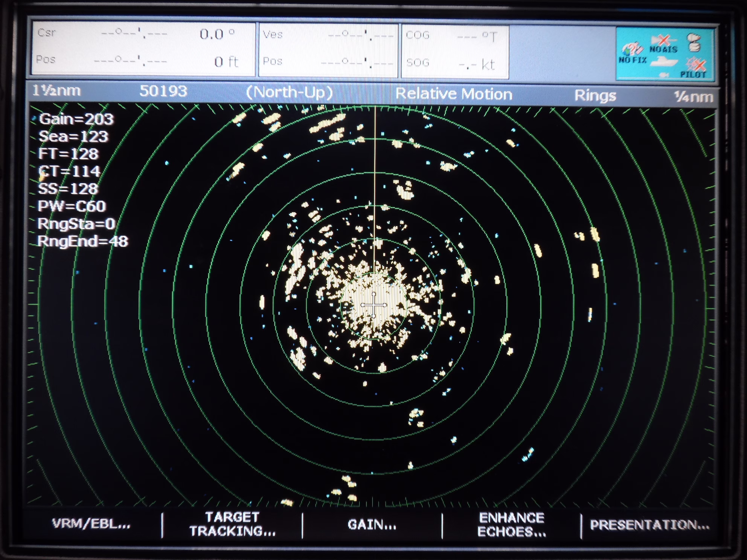Select the RngSta=0 readout
Viewport: 747px width, 560px height.
pos(76,224)
